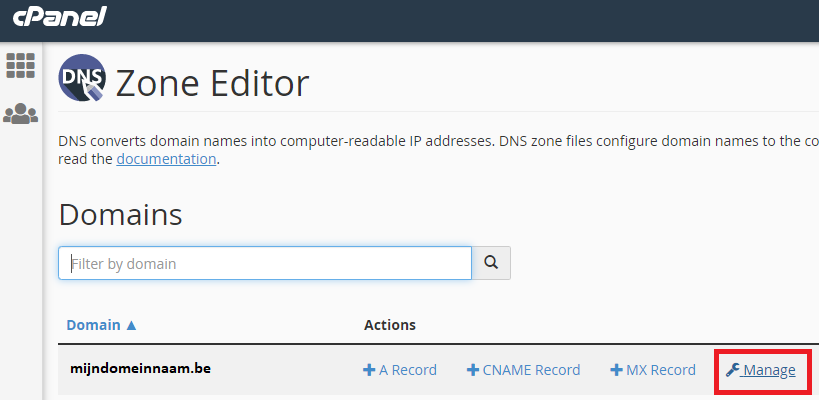Add a CNAME Record for mijndomeinnaam.be
Screen dimensions: 819x400
tap(523, 370)
